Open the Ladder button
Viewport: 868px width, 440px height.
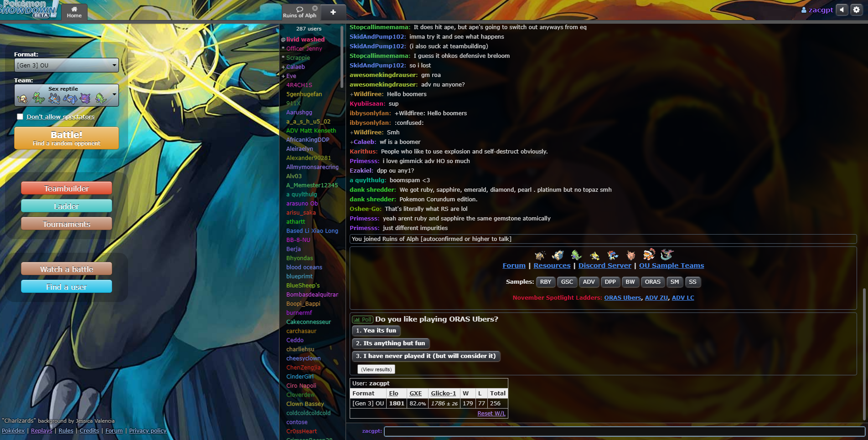tap(67, 206)
